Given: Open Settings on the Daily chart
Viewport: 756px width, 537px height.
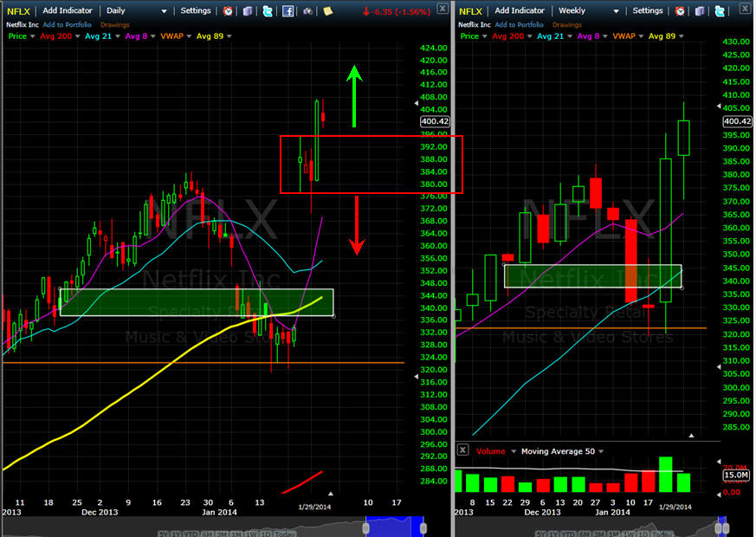Looking at the screenshot, I should [x=195, y=11].
